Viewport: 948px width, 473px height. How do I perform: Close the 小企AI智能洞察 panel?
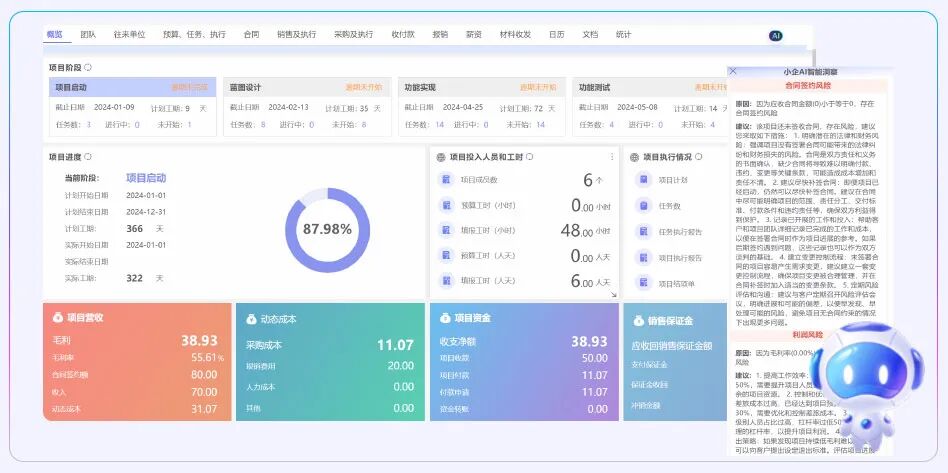tap(733, 72)
